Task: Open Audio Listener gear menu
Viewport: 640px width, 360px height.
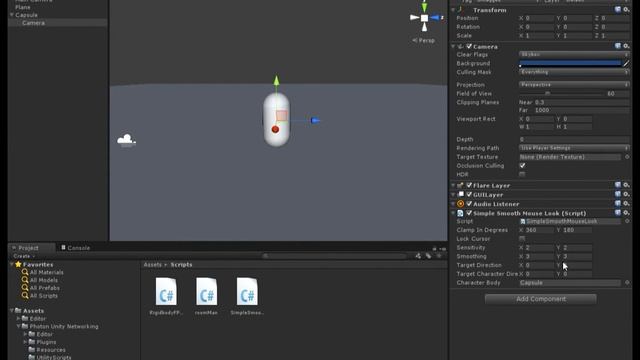Action: tap(626, 203)
